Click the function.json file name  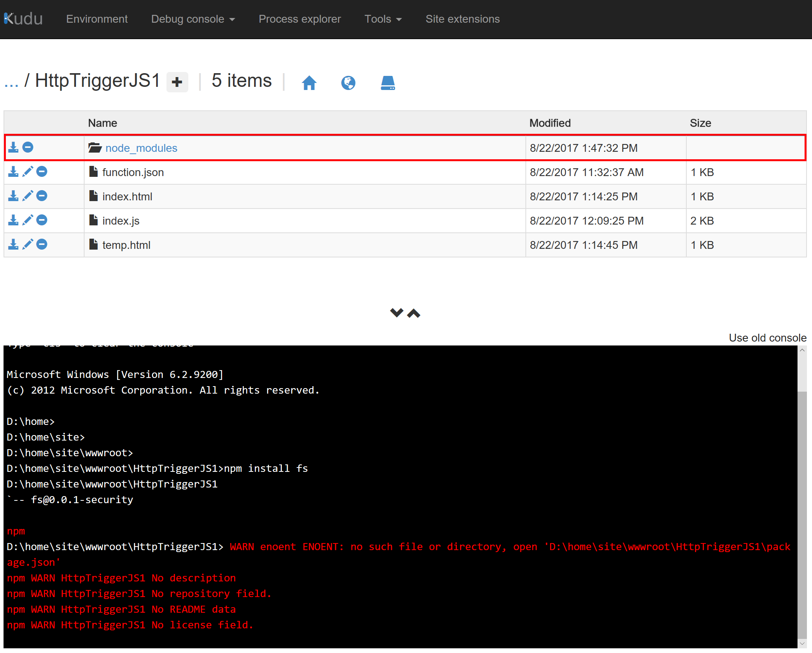pyautogui.click(x=133, y=172)
